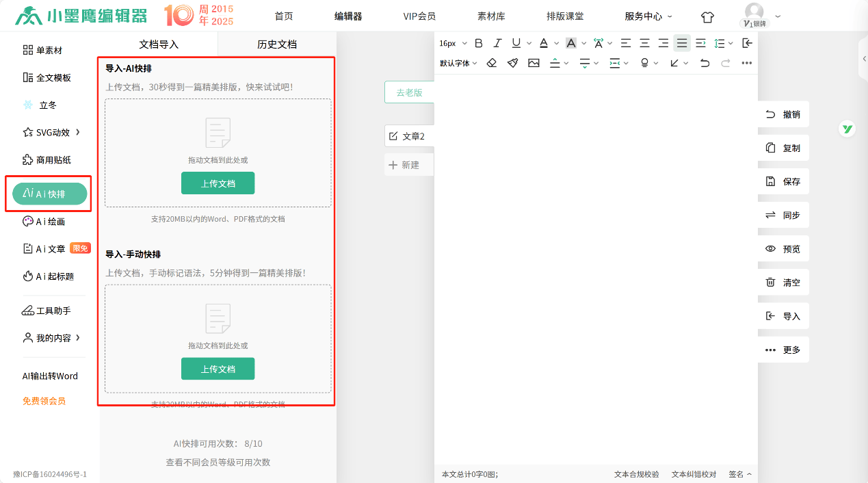Switch to the 历史文档 tab
Viewport: 868px width, 483px height.
[277, 44]
